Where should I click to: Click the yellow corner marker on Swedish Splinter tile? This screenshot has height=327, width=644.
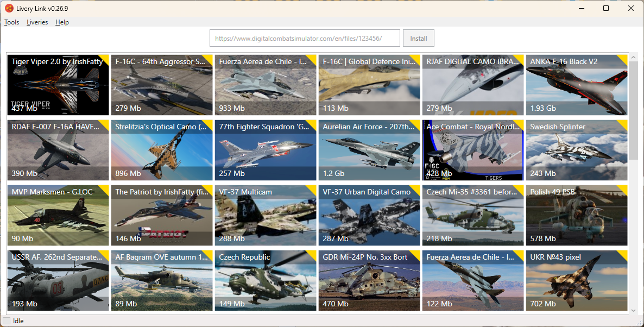(623, 124)
